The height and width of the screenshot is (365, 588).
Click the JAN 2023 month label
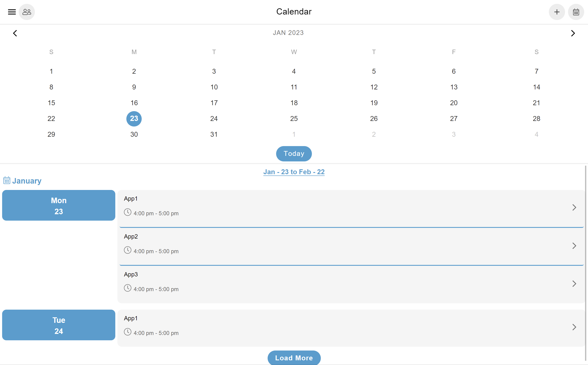288,33
